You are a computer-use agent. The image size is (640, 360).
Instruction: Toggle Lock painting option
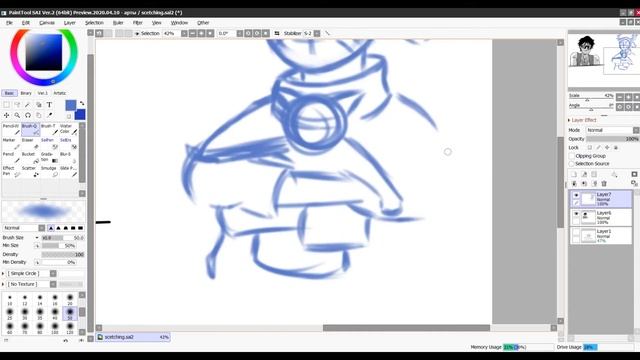coord(598,147)
